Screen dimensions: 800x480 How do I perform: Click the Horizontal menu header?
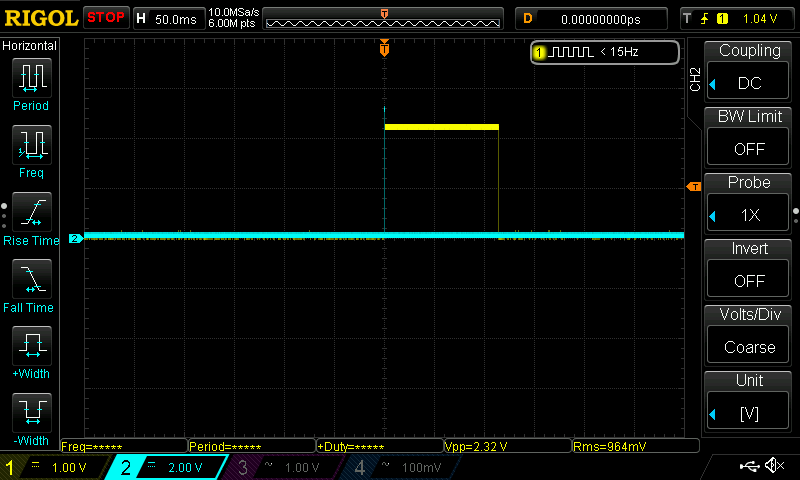click(x=30, y=45)
